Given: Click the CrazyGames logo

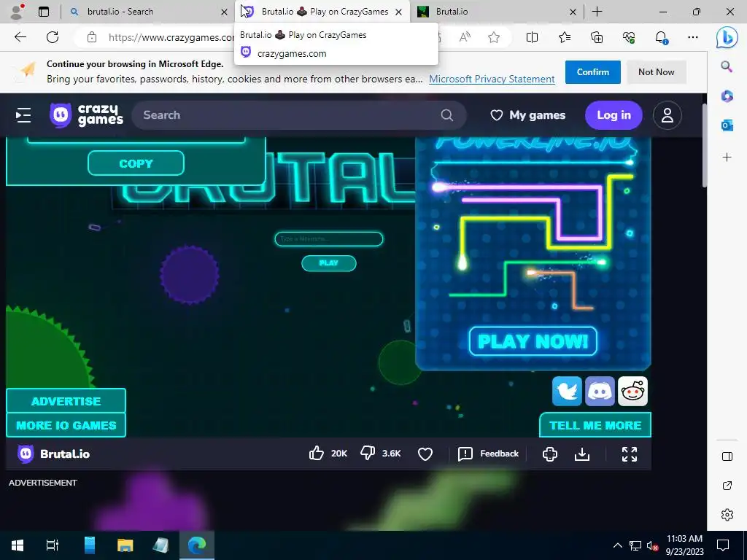Looking at the screenshot, I should coord(86,115).
